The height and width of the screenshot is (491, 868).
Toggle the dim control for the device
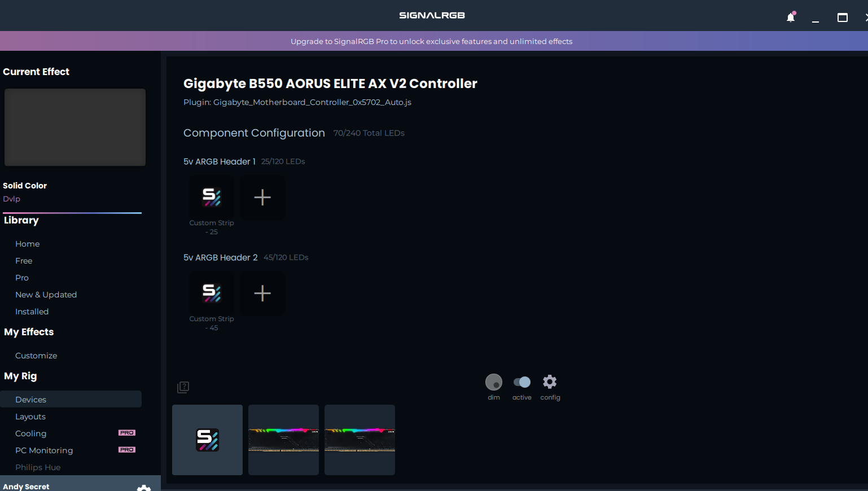click(x=494, y=382)
